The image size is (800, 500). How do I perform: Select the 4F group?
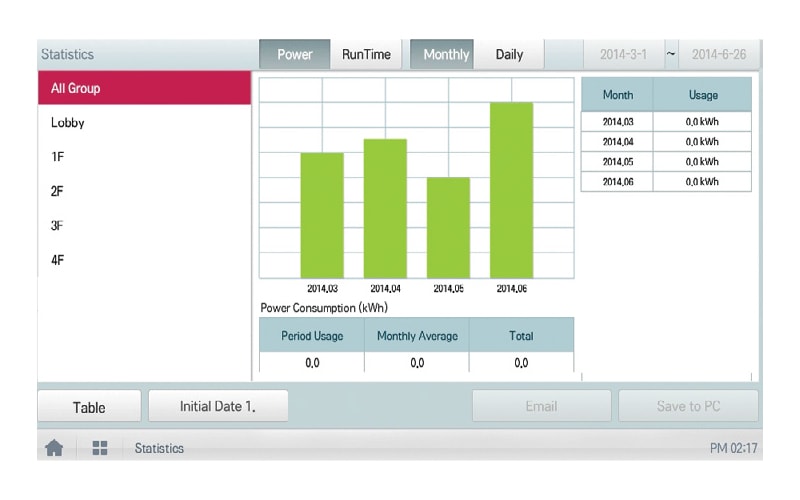click(144, 260)
